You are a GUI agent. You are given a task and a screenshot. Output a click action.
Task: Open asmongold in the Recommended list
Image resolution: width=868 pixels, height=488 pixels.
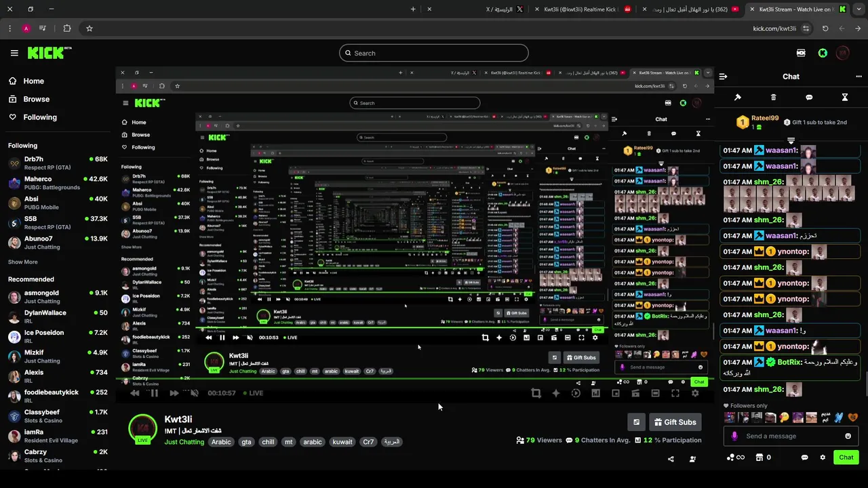click(58, 297)
